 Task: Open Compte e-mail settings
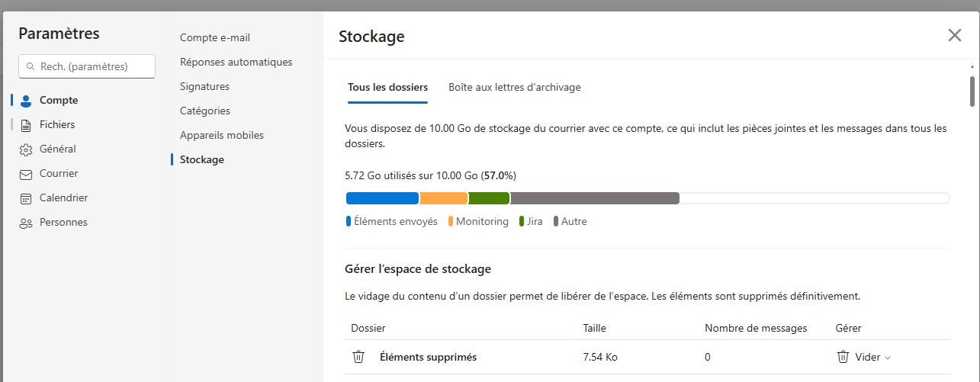point(215,37)
